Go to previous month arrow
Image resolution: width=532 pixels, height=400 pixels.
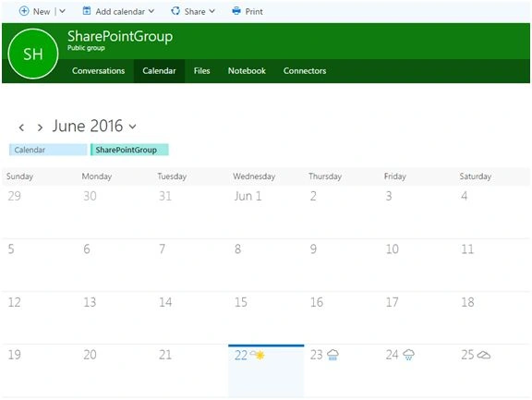tap(21, 127)
